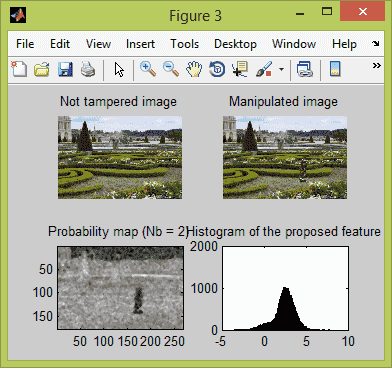This screenshot has height=368, width=392.
Task: Click the 'Manipulated image' title text
Action: pyautogui.click(x=283, y=102)
